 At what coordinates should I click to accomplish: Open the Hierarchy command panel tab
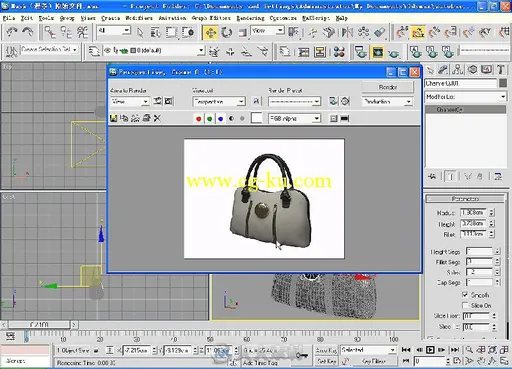coord(458,70)
